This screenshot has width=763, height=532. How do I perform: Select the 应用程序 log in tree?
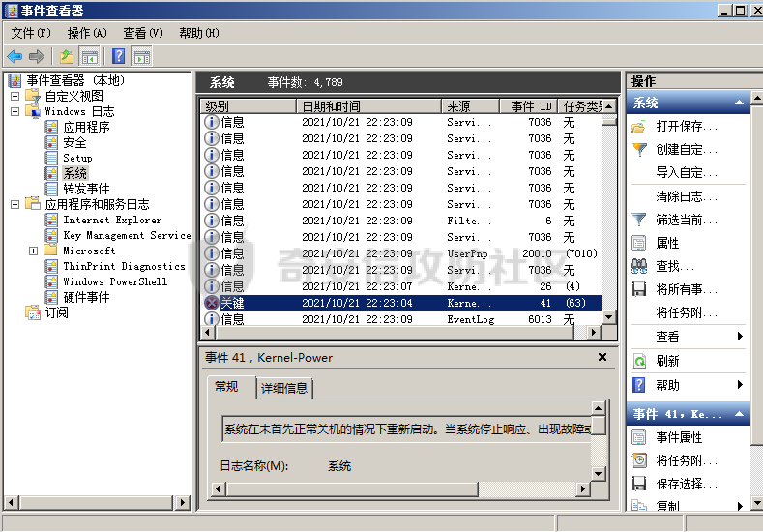86,127
